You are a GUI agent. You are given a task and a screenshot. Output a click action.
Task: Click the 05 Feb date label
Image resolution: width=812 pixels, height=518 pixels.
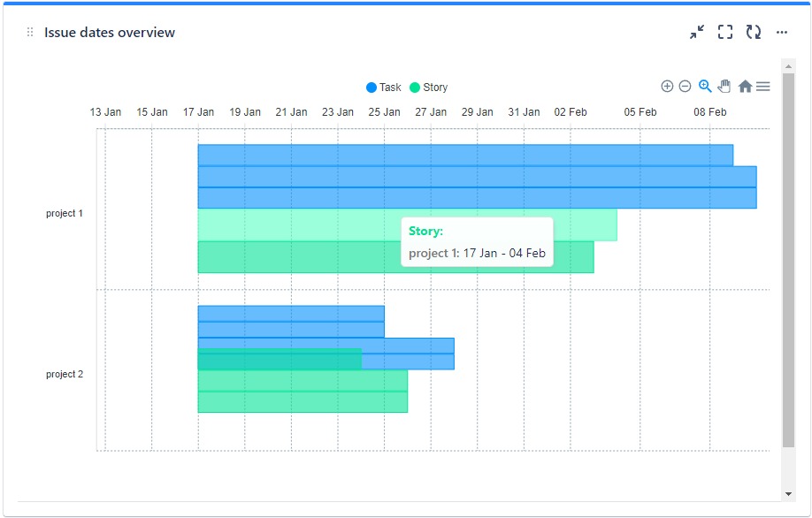640,112
